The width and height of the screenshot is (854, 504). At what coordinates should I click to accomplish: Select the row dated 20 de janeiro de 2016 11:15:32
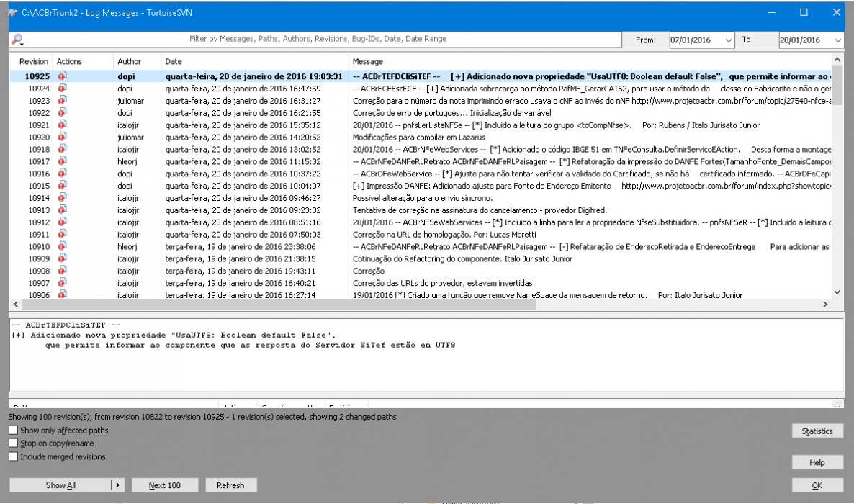point(421,161)
